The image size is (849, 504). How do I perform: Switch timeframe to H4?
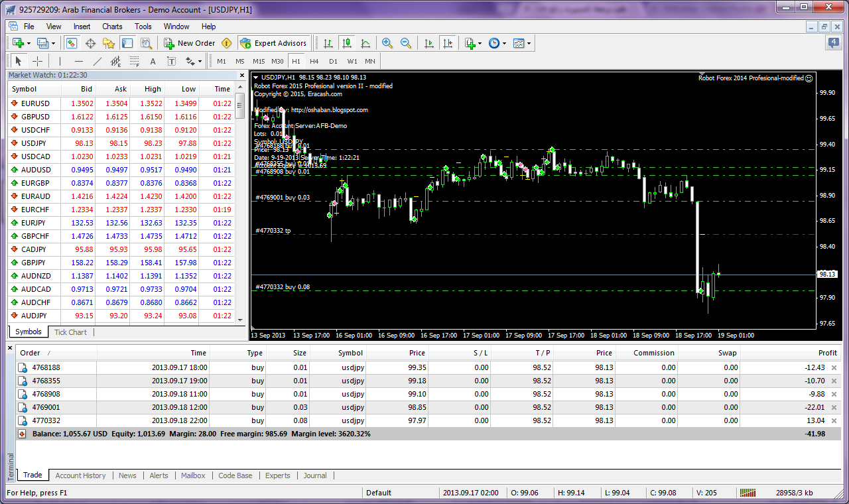pyautogui.click(x=314, y=62)
